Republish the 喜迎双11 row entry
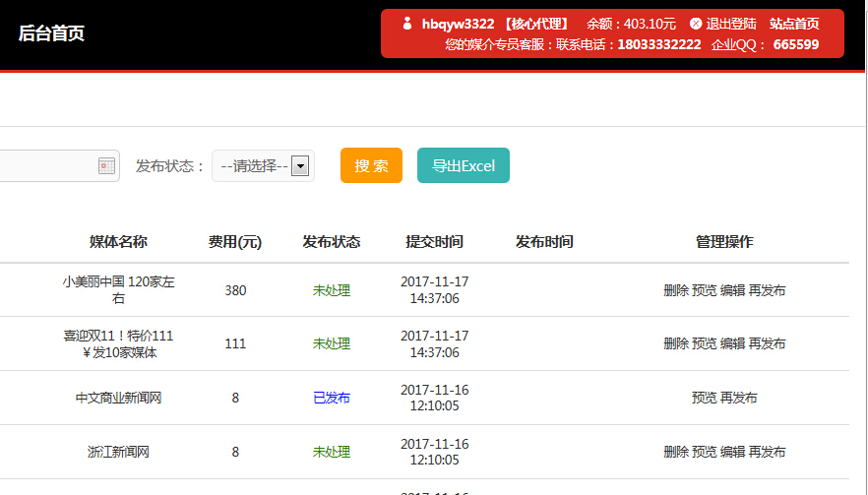 [x=768, y=343]
